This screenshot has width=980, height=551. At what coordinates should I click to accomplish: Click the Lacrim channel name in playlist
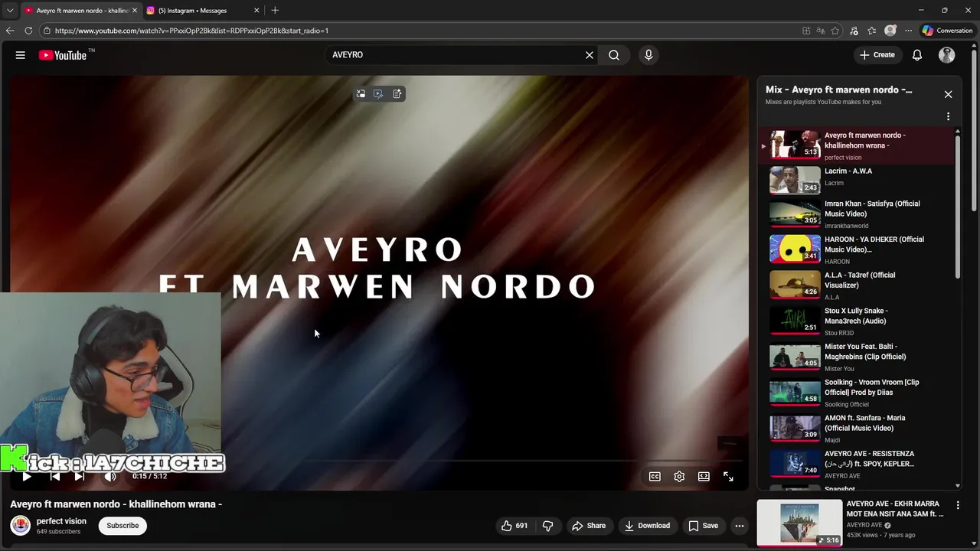click(x=834, y=184)
